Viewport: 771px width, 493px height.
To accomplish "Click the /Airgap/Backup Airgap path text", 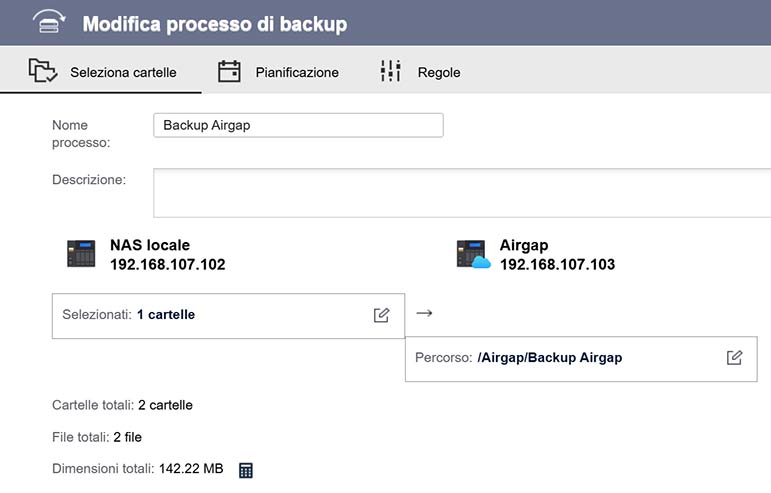I will pyautogui.click(x=549, y=357).
